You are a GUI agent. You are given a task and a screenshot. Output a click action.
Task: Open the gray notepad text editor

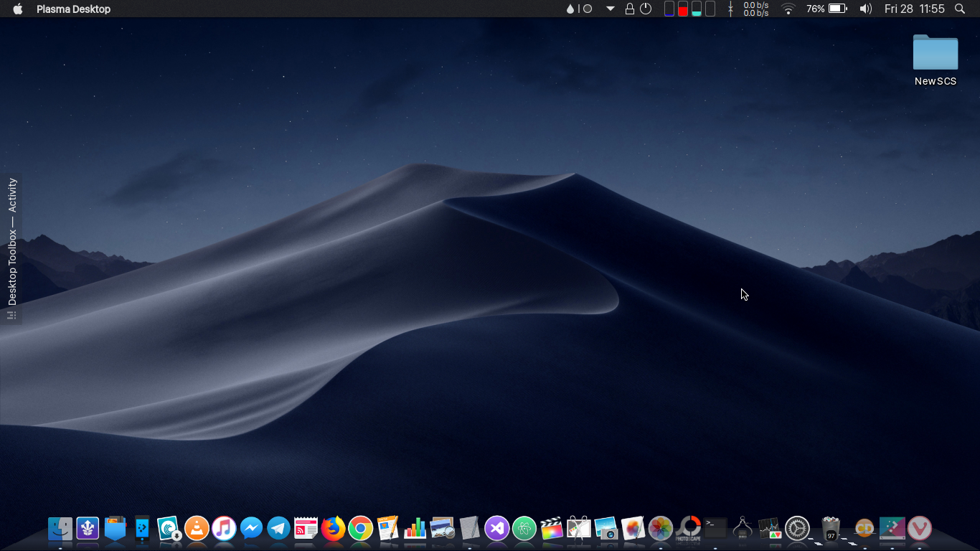[x=469, y=529]
